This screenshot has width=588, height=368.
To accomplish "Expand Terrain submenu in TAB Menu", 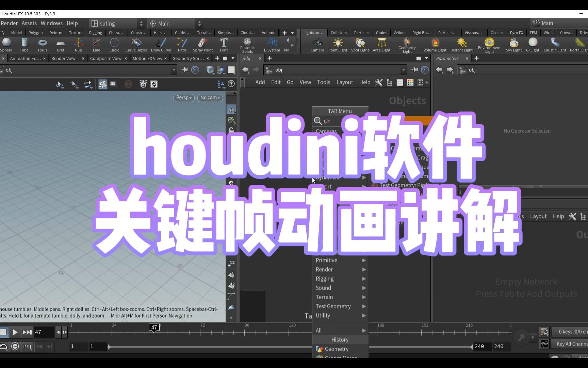I will 340,297.
